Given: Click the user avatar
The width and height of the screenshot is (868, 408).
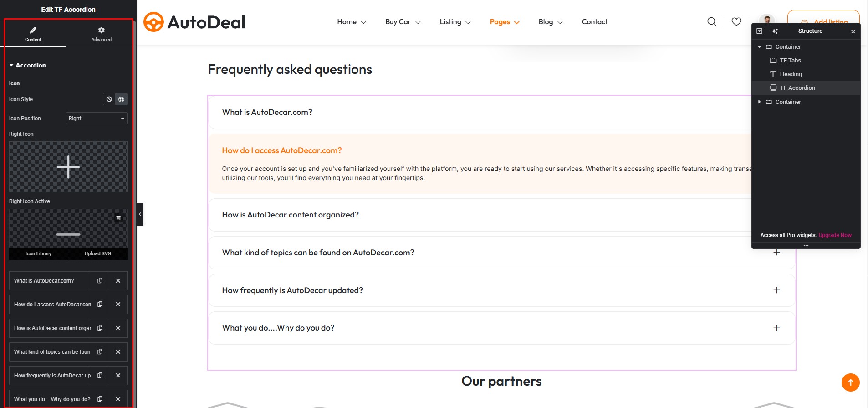Looking at the screenshot, I should click(x=767, y=19).
